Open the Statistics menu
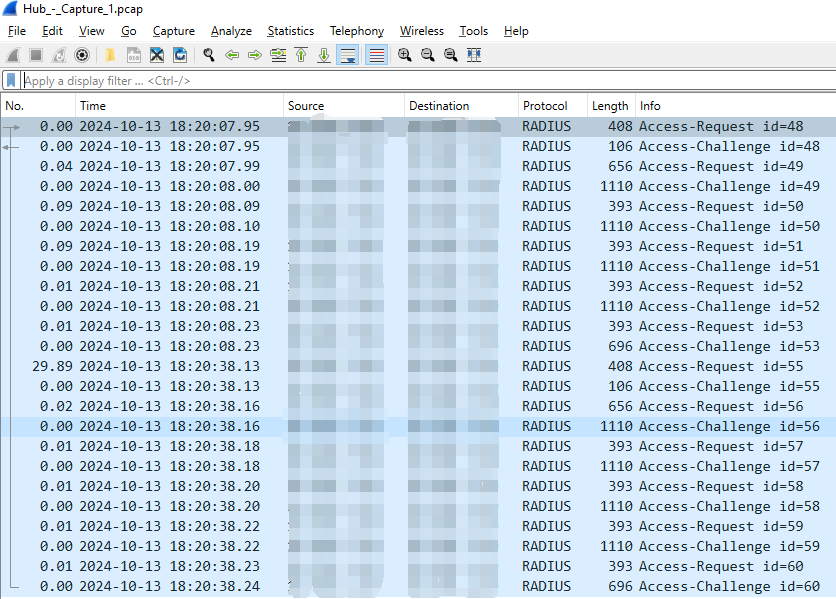 pyautogui.click(x=290, y=31)
